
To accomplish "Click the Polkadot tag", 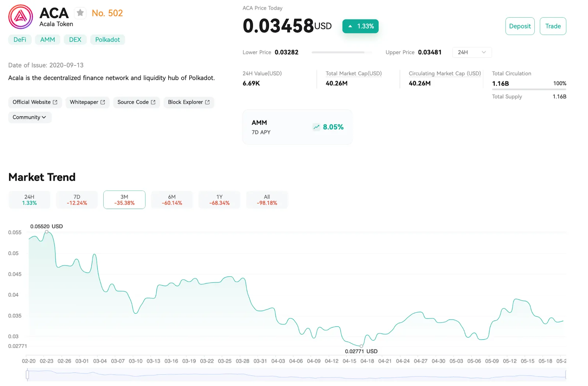I will (x=108, y=40).
